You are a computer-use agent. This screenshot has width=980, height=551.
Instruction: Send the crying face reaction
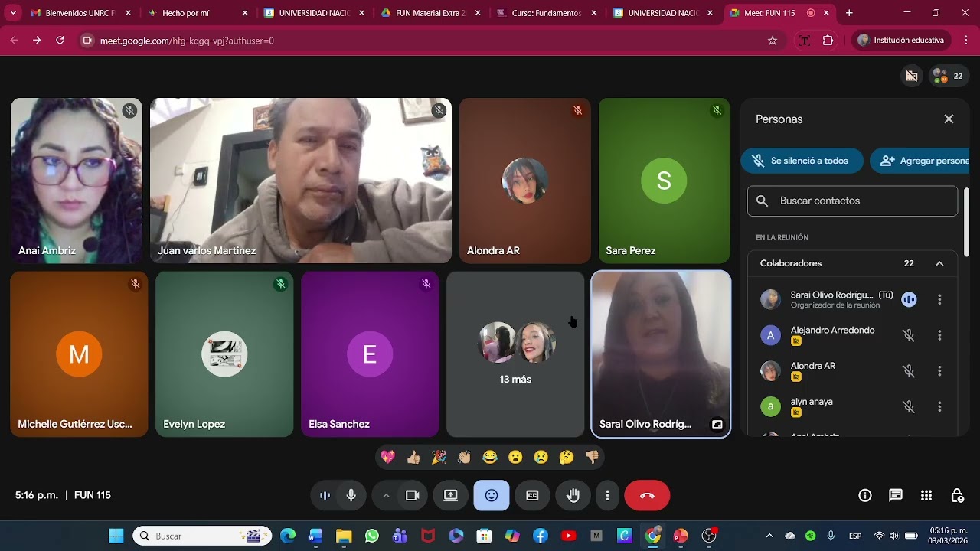[541, 457]
